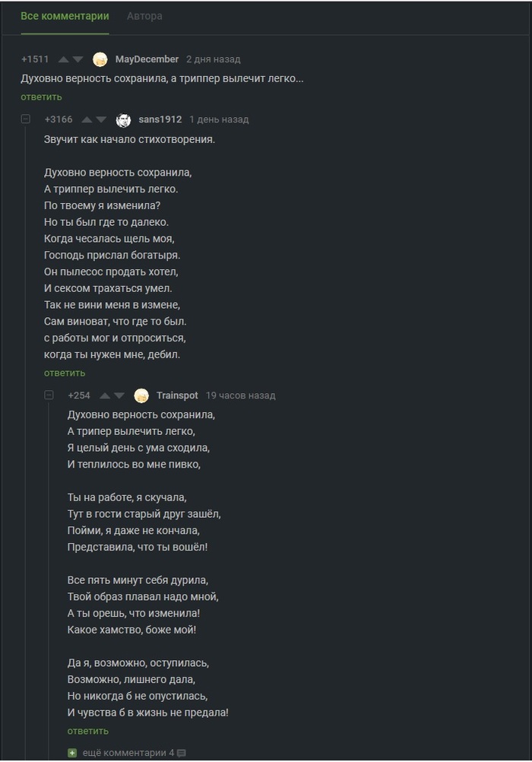Viewport: 532px width, 762px height.
Task: Upvote MayDecember's comment
Action: pyautogui.click(x=64, y=59)
